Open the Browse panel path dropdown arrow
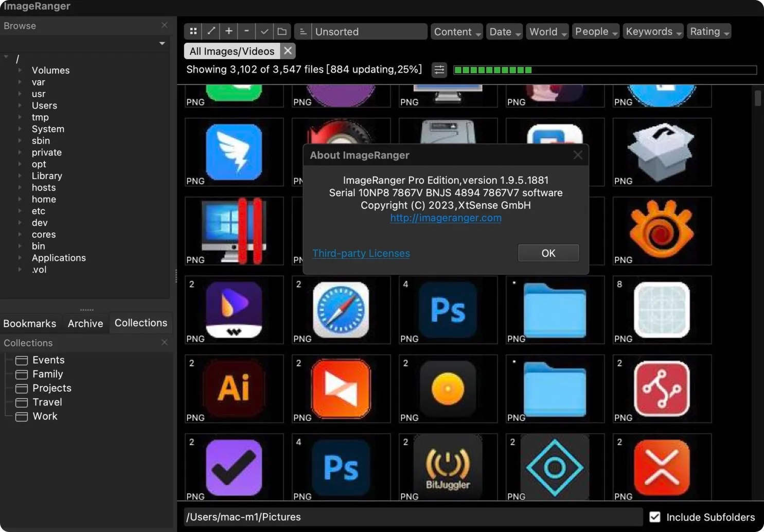 (162, 43)
